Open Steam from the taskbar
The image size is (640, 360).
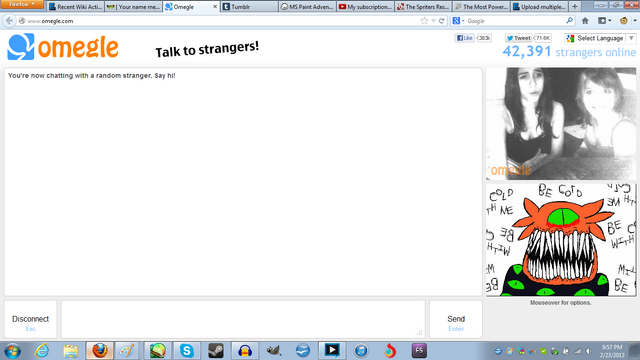click(x=216, y=351)
